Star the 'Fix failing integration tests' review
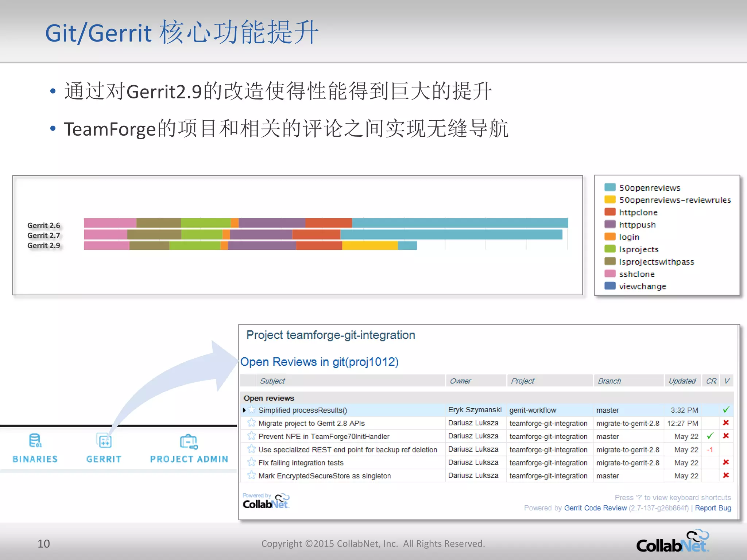Screen dimensions: 747x560 click(x=252, y=462)
